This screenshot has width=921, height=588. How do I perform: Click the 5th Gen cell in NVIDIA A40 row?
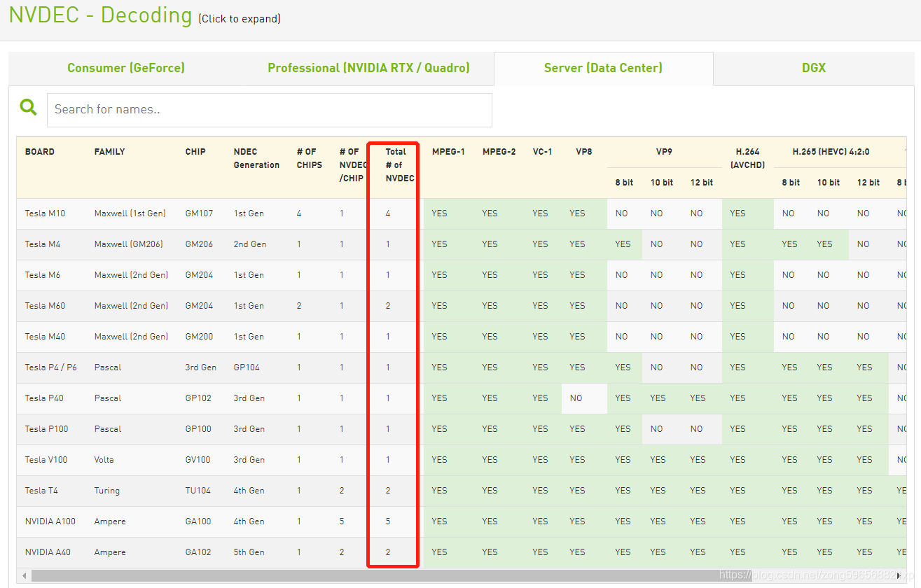[x=249, y=552]
